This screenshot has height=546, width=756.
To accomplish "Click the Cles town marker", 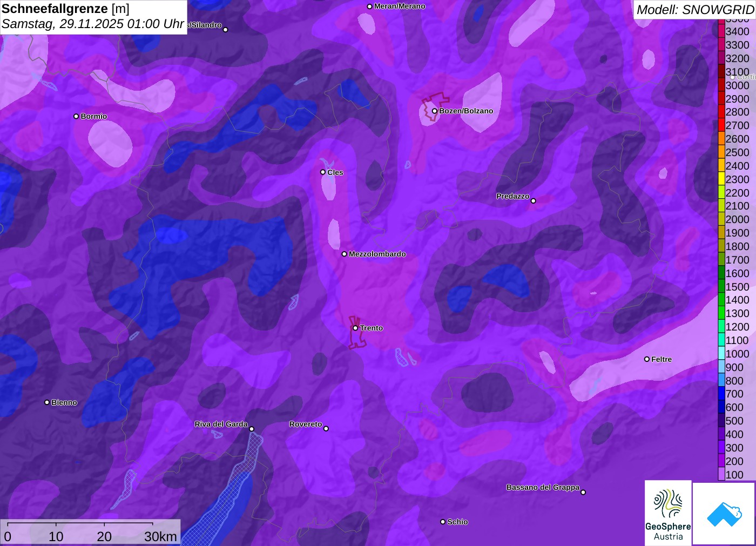I will [323, 172].
